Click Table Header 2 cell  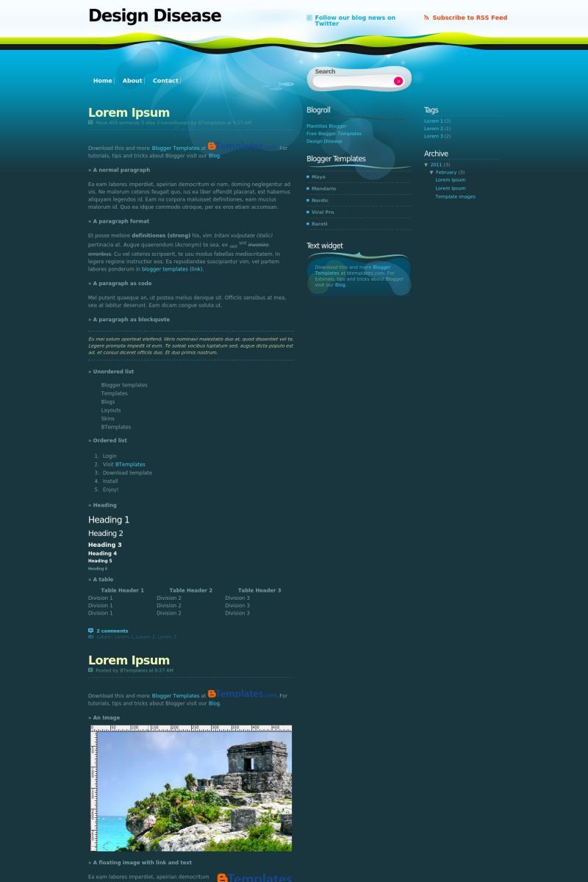tap(190, 590)
